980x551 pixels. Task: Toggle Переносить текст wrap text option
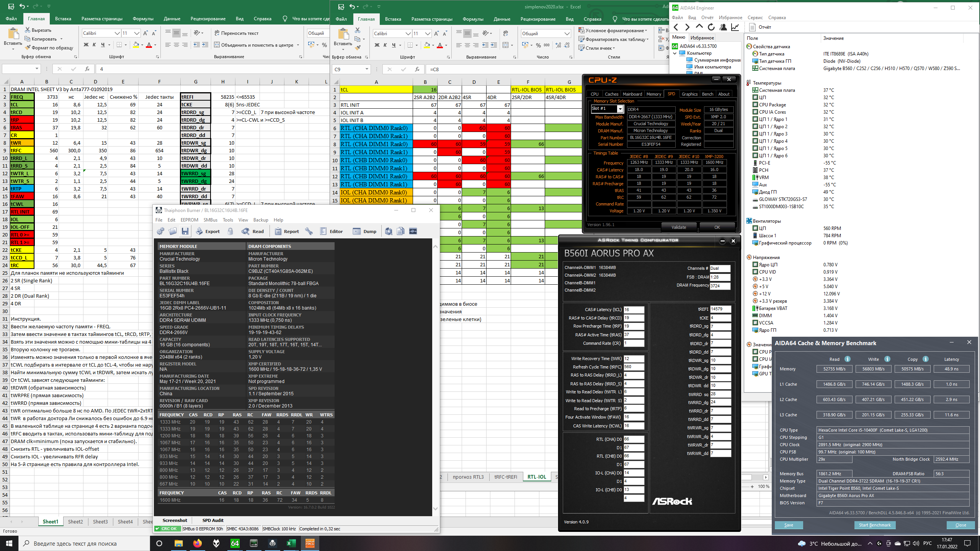tap(236, 33)
